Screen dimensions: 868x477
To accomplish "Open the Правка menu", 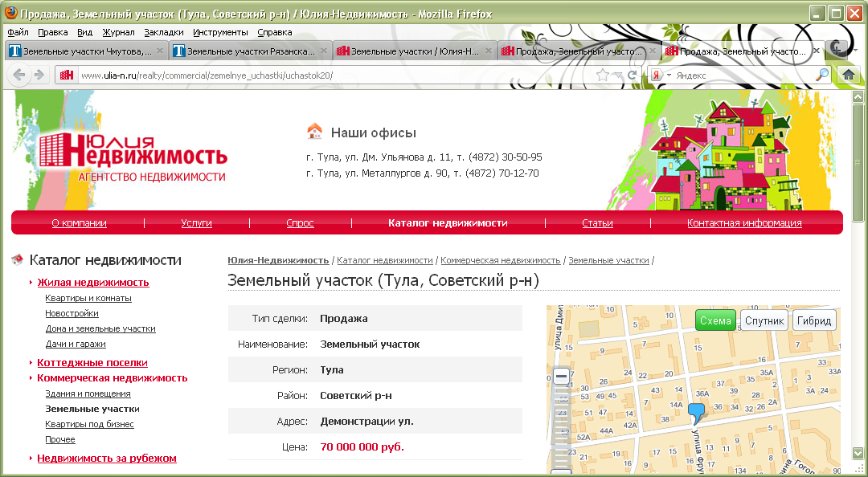I will click(x=52, y=32).
